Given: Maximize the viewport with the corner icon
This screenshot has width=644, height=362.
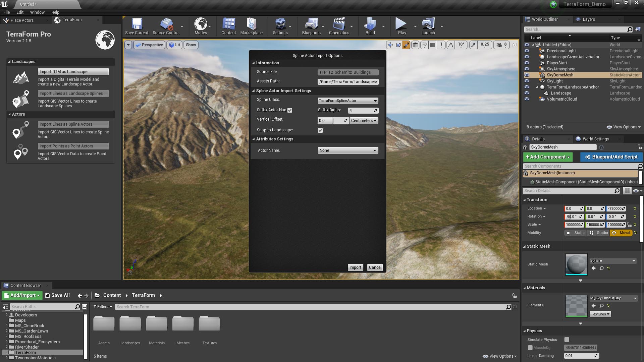Looking at the screenshot, I should coord(515,45).
